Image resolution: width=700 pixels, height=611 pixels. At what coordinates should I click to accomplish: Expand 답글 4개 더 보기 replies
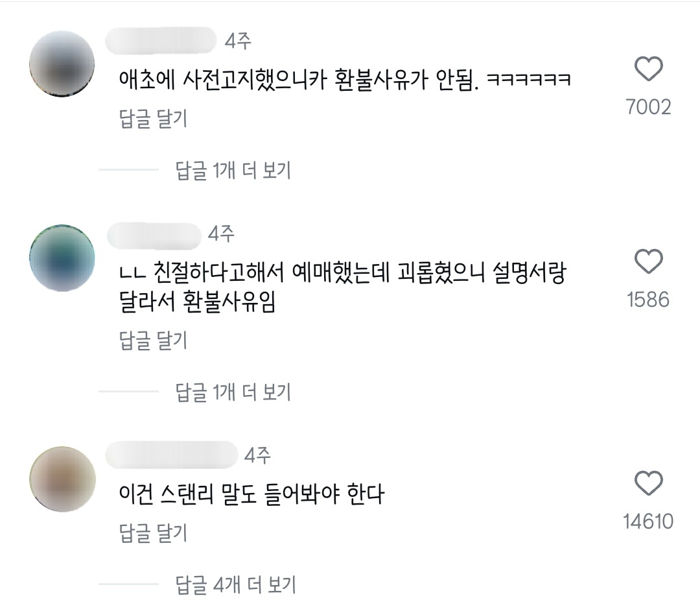coord(236,584)
